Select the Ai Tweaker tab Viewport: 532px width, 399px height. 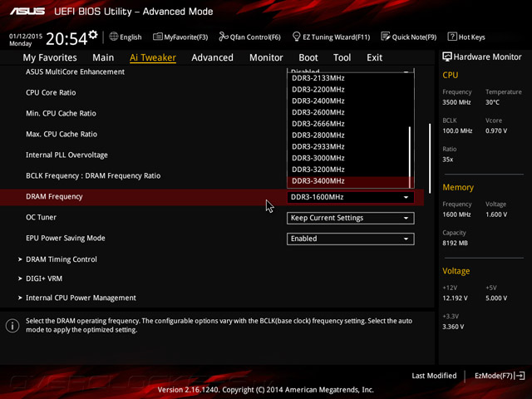(153, 57)
